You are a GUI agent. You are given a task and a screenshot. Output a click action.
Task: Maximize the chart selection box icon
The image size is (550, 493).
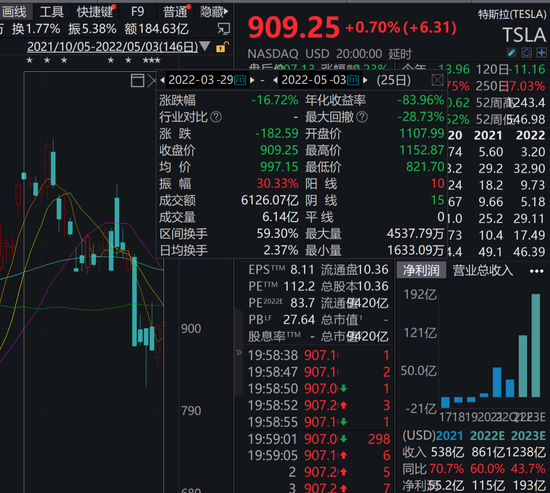pyautogui.click(x=137, y=80)
